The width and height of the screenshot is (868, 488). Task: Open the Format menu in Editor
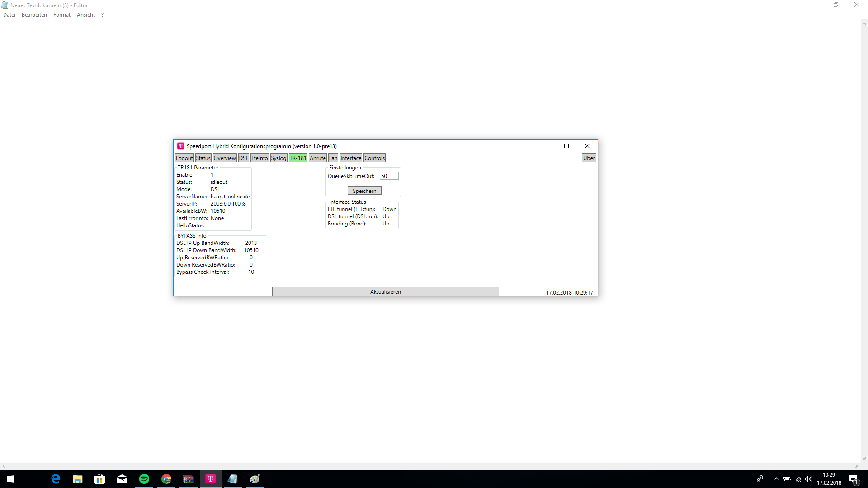[62, 15]
